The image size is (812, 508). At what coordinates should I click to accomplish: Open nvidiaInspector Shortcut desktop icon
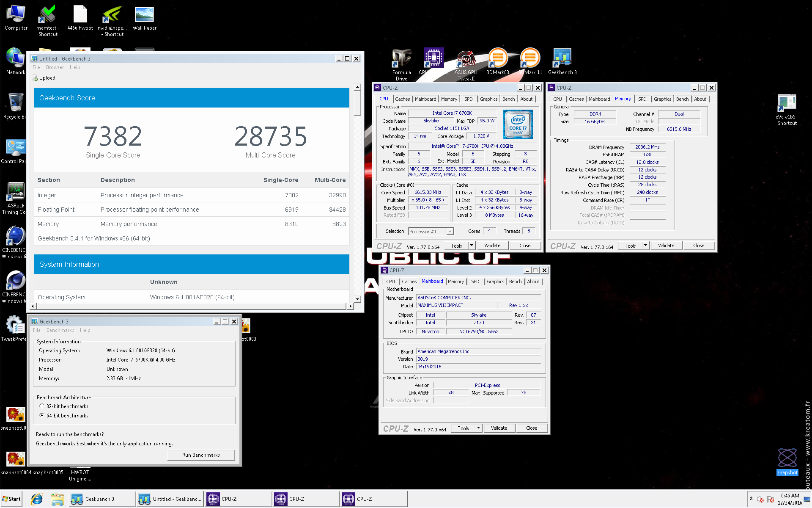(112, 20)
